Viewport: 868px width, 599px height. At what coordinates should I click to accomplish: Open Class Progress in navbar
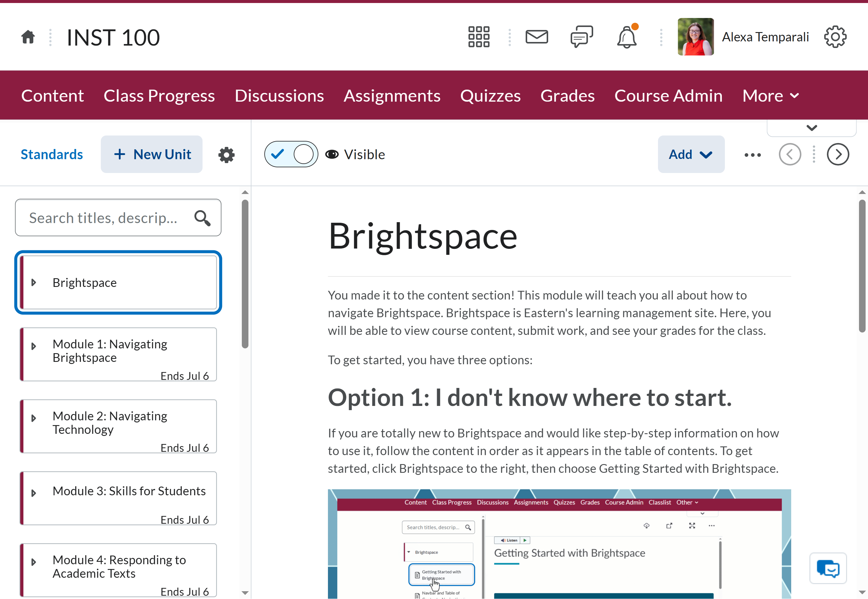[159, 96]
